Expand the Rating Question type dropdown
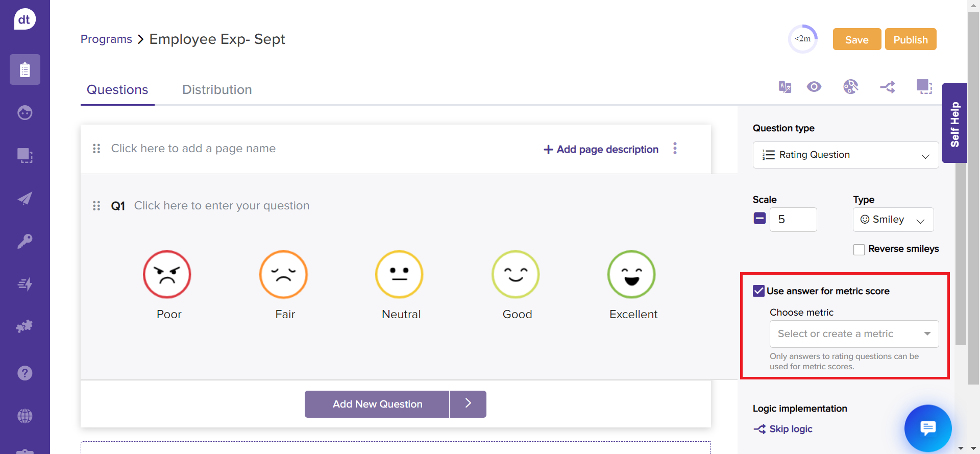Image resolution: width=980 pixels, height=454 pixels. tap(845, 155)
